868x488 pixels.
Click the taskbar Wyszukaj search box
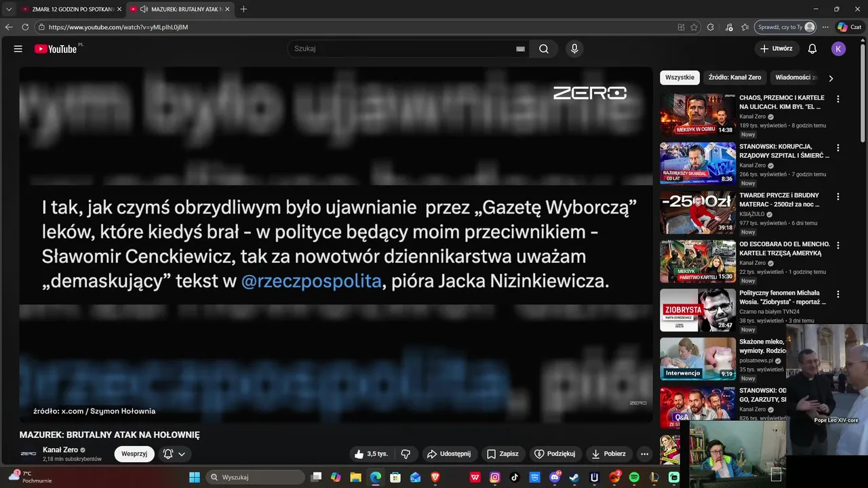(255, 477)
